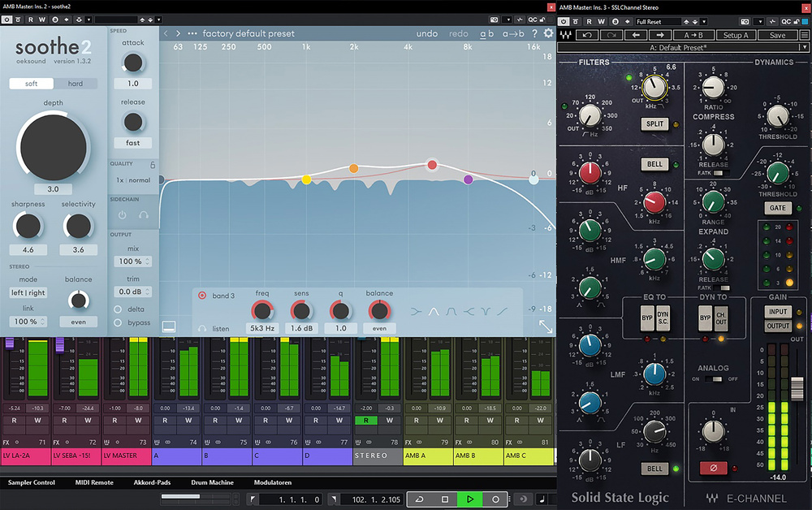Screen dimensions: 812x510
Task: Stop playback in the transport bar
Action: pos(444,499)
